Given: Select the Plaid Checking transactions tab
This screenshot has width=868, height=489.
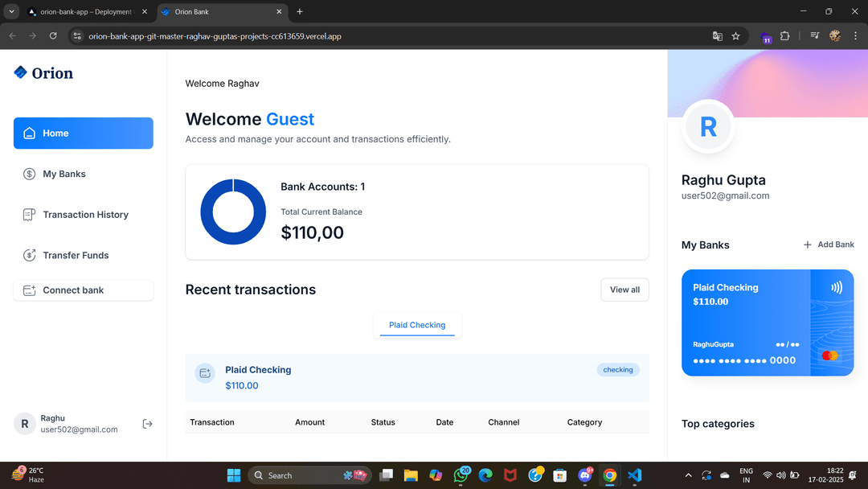Looking at the screenshot, I should pyautogui.click(x=417, y=325).
